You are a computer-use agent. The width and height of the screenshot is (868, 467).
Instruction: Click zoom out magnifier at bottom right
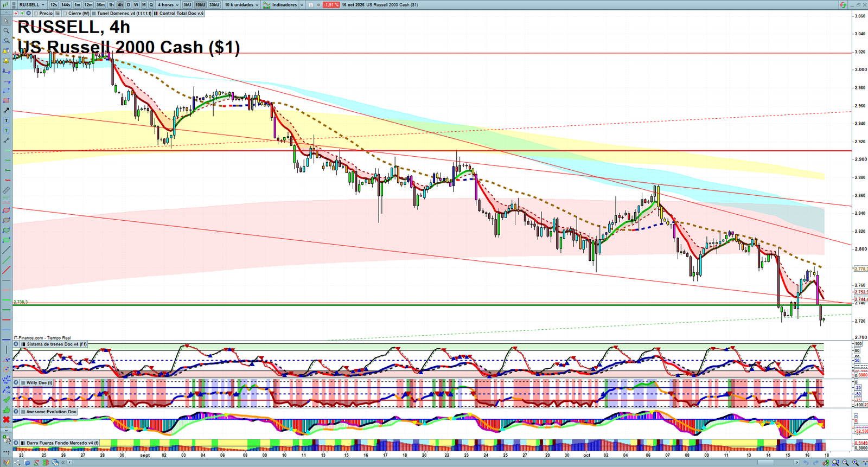click(846, 462)
